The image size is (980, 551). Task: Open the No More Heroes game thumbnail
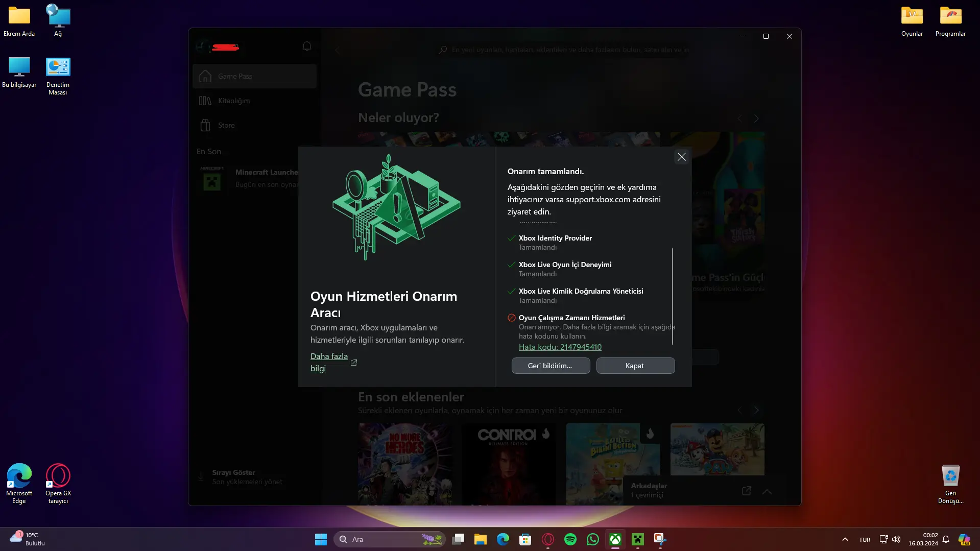[x=405, y=464]
